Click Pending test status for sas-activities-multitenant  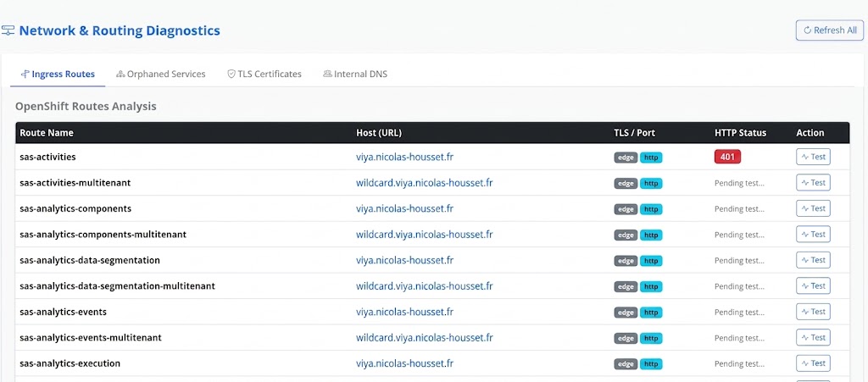tap(739, 183)
